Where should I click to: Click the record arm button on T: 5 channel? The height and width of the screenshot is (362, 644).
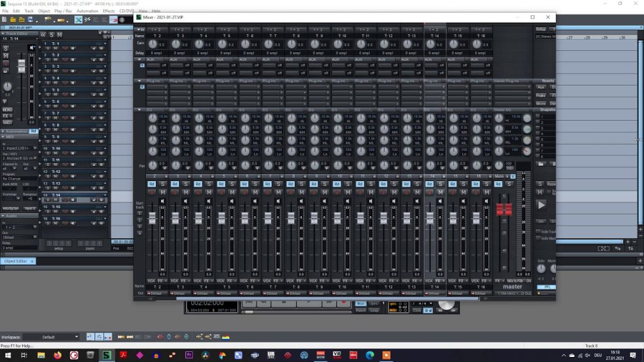[x=221, y=192]
